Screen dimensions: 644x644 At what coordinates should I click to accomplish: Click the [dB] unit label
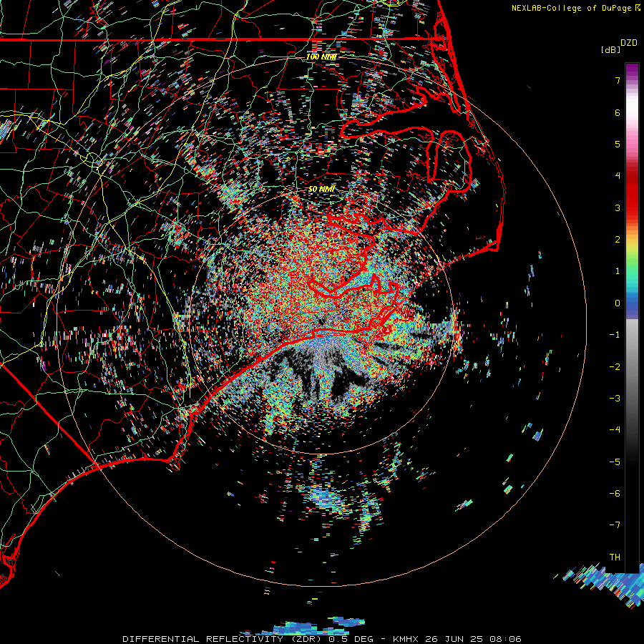[611, 49]
